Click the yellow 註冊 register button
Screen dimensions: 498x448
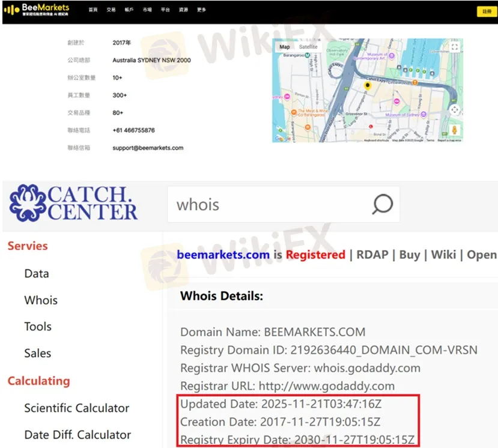click(487, 11)
